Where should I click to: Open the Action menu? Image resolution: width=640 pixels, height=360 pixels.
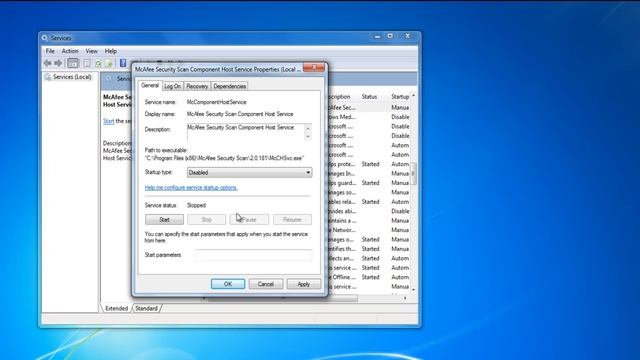pyautogui.click(x=70, y=51)
